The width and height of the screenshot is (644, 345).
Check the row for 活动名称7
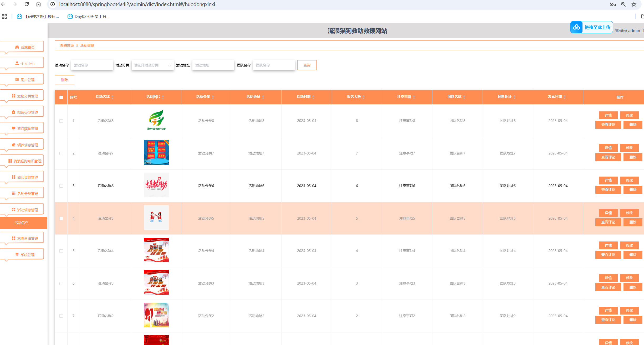(x=61, y=153)
